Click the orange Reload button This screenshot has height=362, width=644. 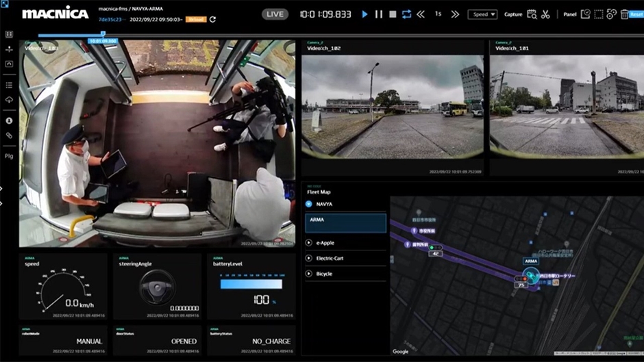(197, 20)
